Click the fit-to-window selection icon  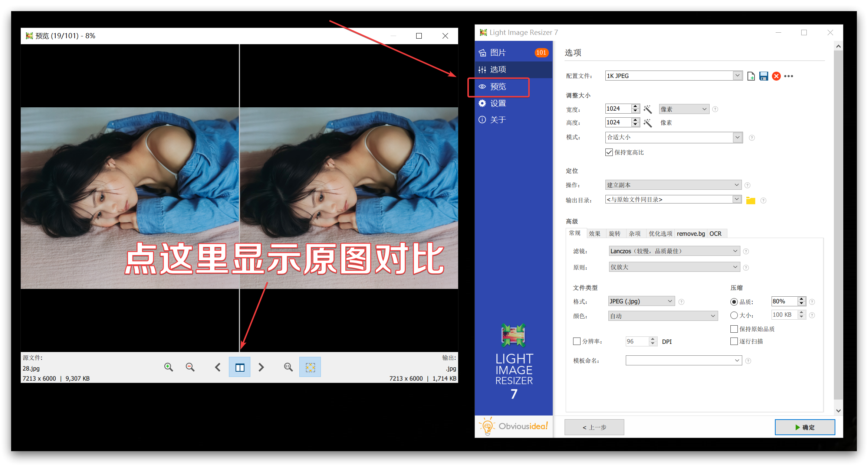click(310, 367)
